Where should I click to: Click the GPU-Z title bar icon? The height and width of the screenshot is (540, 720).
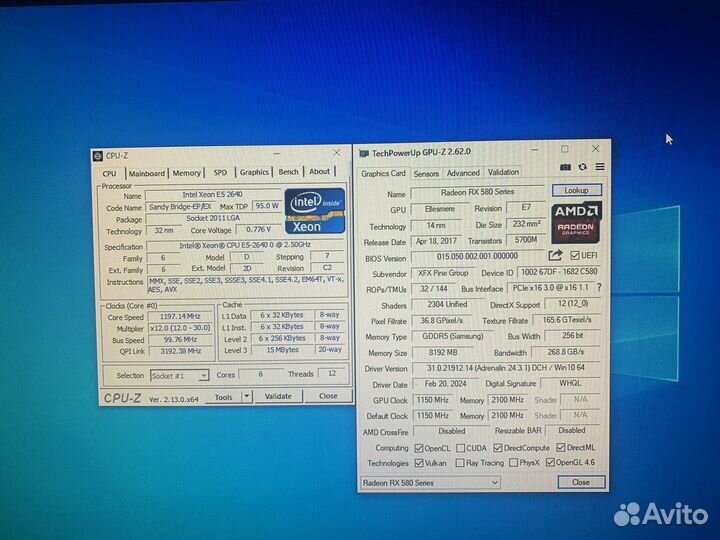(364, 153)
